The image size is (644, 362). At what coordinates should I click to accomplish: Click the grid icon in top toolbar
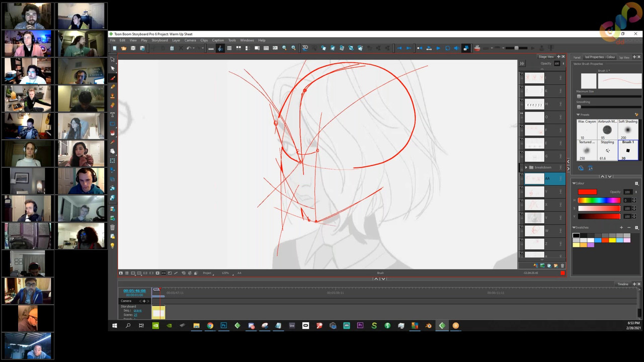tap(229, 48)
